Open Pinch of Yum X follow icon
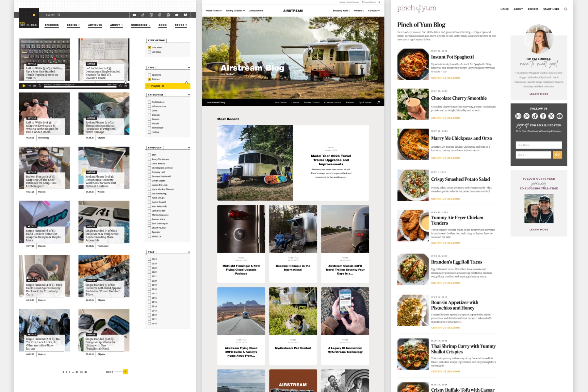Screen dimensions: 588x392 (551, 116)
